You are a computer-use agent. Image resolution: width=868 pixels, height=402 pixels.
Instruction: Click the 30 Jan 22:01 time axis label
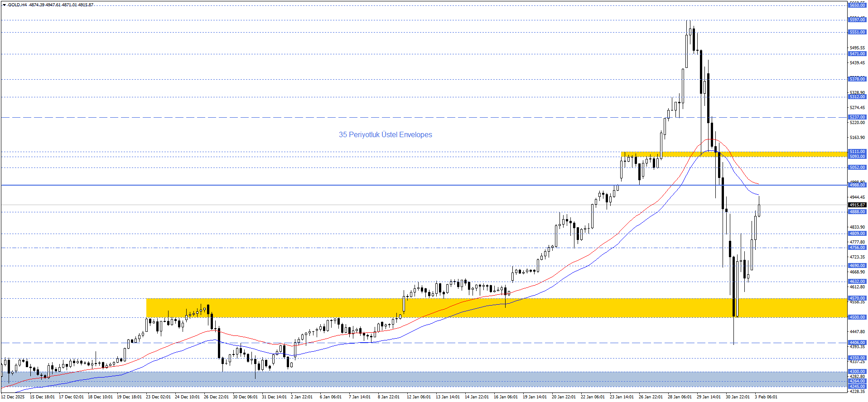click(x=738, y=397)
